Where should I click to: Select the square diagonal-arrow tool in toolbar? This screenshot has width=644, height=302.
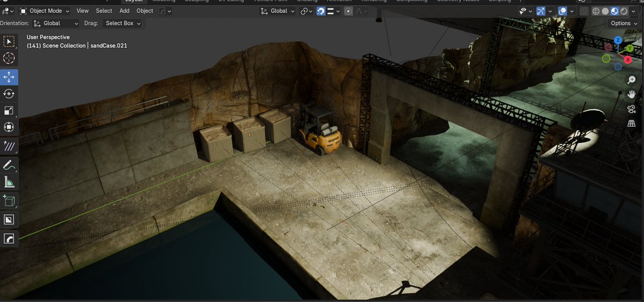point(9,219)
